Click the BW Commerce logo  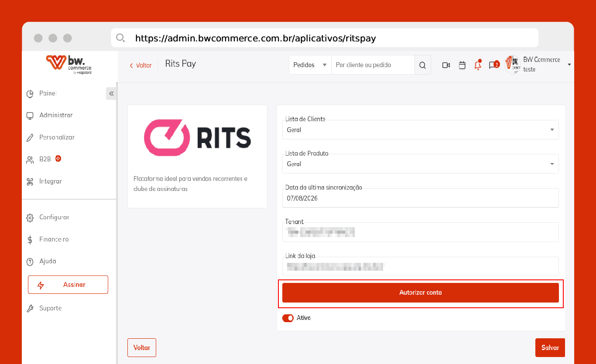point(69,65)
